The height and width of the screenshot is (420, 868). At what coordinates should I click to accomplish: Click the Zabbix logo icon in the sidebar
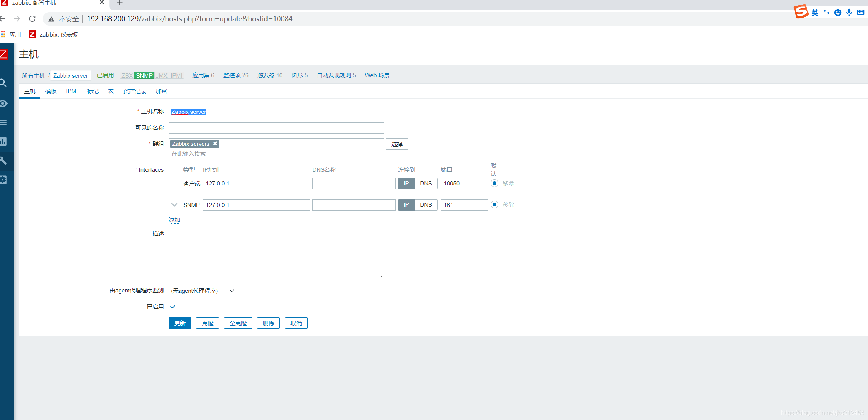pyautogui.click(x=4, y=54)
